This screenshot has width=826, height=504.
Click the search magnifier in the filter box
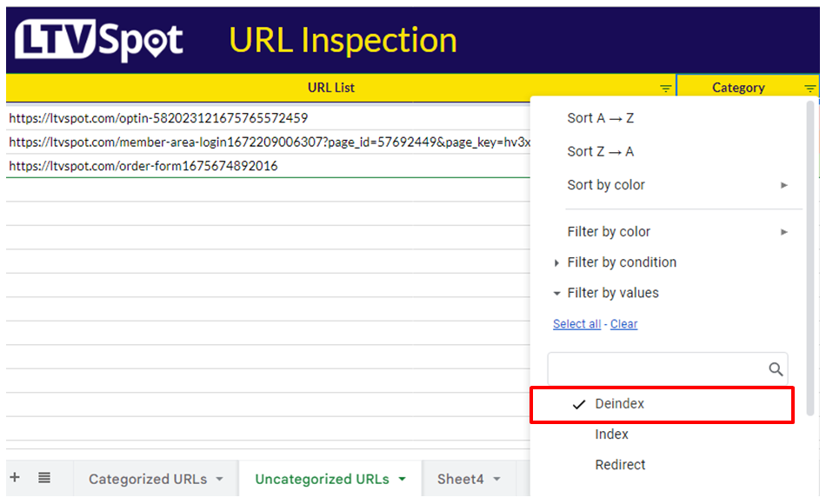pos(776,369)
